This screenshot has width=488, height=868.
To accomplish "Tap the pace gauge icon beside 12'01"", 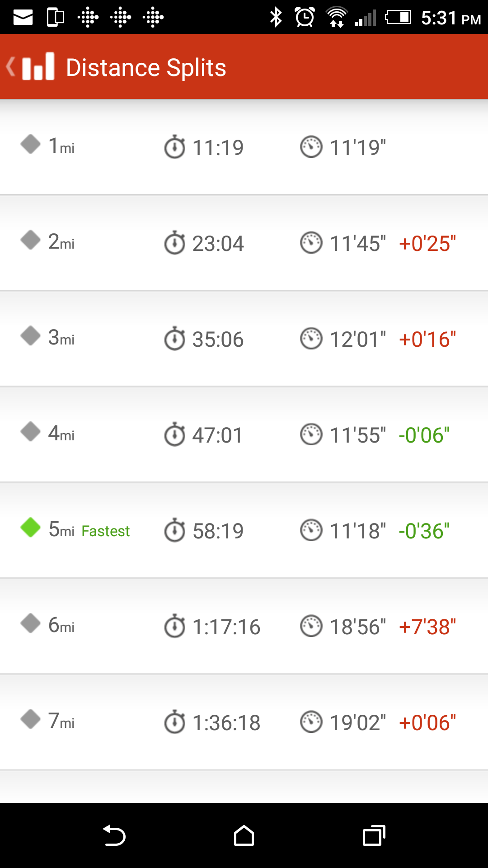I will tap(311, 339).
